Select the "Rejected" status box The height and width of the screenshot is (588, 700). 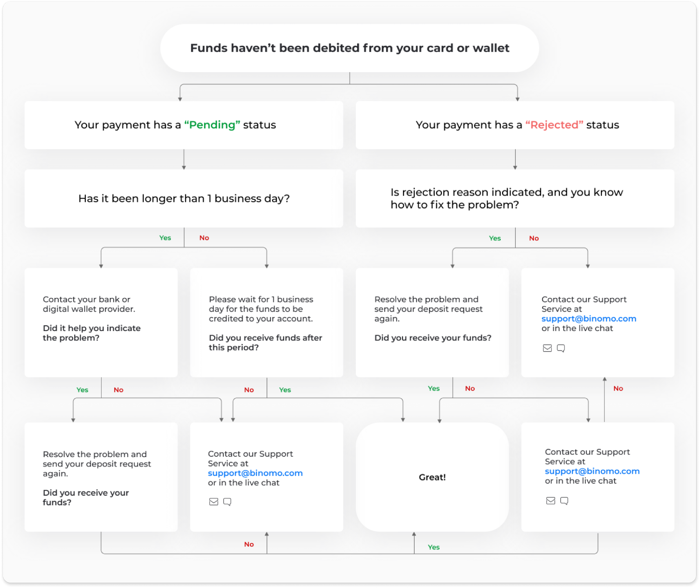(x=515, y=125)
